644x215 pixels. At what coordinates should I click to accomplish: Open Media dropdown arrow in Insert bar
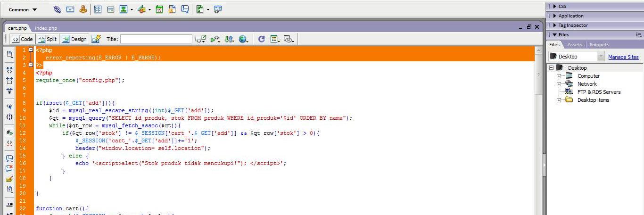(149, 9)
